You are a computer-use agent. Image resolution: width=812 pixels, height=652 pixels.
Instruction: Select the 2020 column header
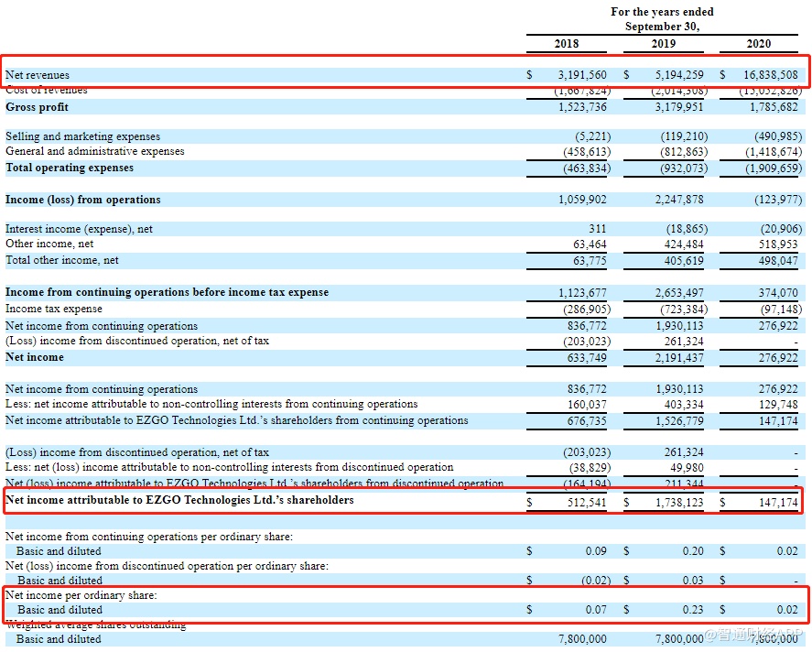click(x=759, y=44)
